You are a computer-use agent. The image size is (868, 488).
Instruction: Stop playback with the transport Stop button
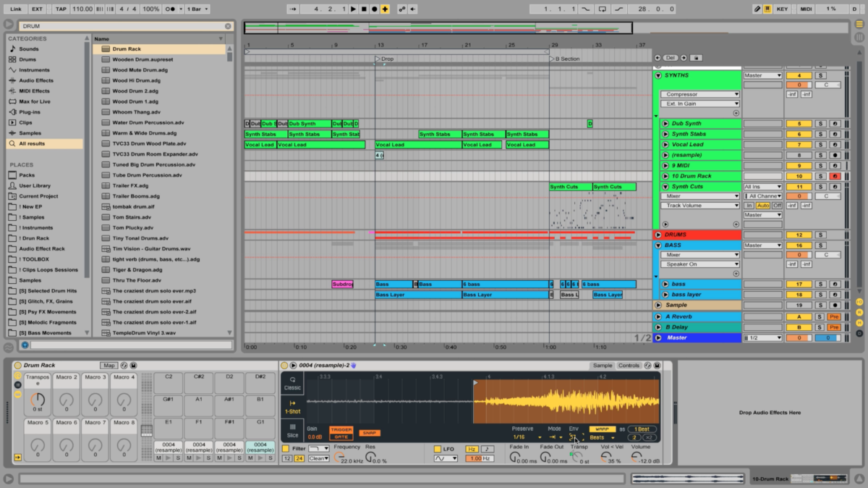[364, 9]
